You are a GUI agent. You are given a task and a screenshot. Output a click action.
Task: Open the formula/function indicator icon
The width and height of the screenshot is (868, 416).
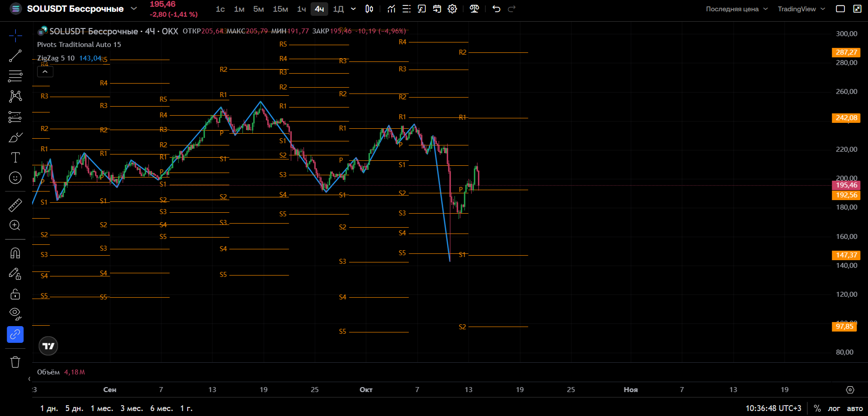click(x=422, y=9)
